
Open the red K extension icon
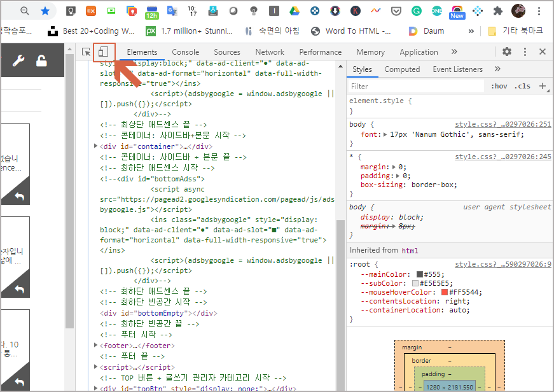pyautogui.click(x=356, y=11)
